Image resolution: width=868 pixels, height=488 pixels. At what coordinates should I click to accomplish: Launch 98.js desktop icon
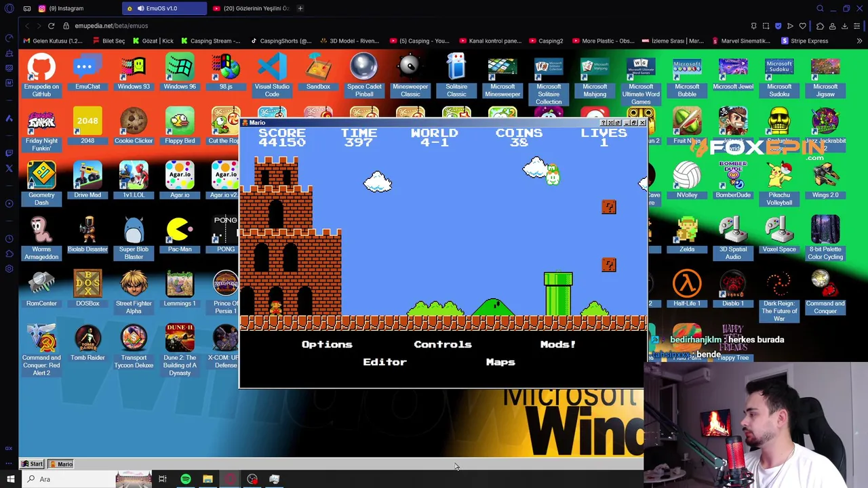[x=226, y=71]
